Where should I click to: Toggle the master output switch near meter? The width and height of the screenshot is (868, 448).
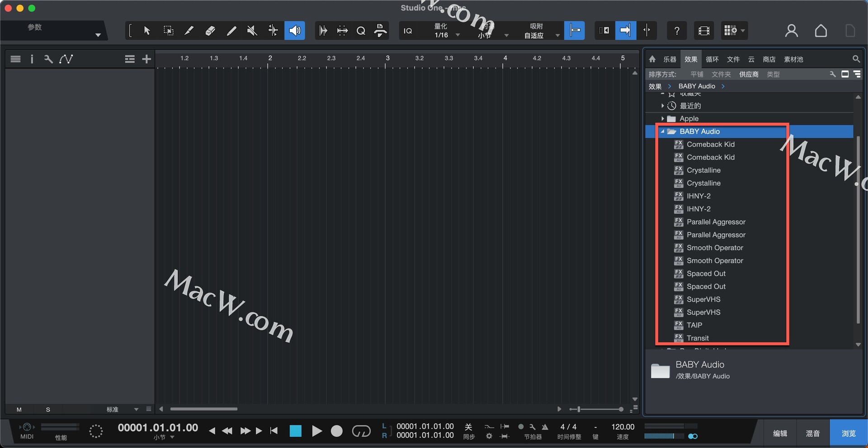693,436
